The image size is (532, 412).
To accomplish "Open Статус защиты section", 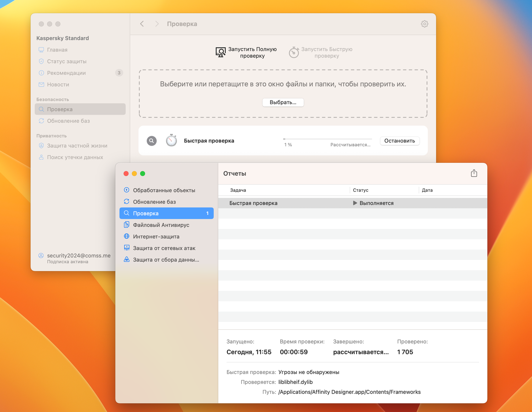I will [80, 61].
